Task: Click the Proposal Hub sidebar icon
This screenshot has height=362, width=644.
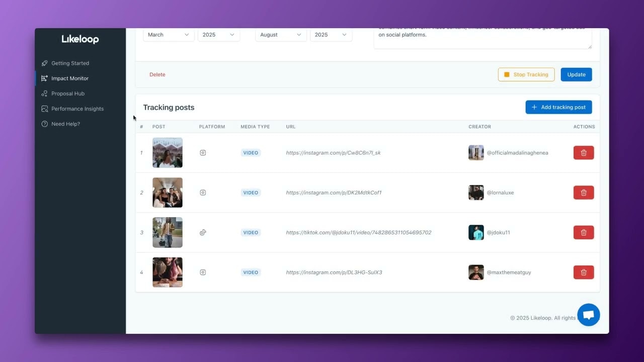Action: (45, 94)
